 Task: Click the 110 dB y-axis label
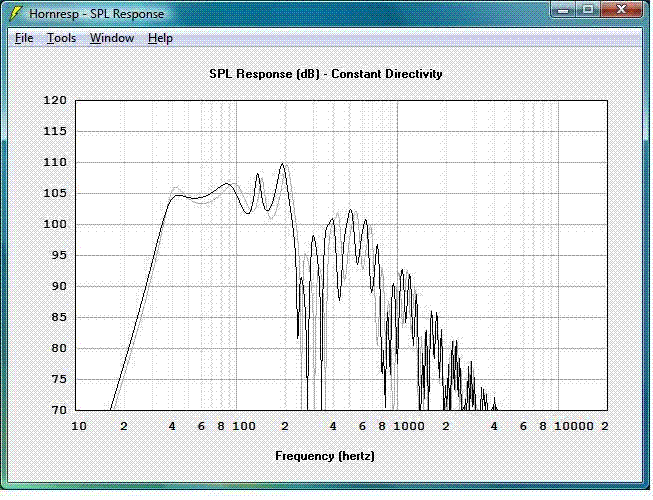click(55, 162)
